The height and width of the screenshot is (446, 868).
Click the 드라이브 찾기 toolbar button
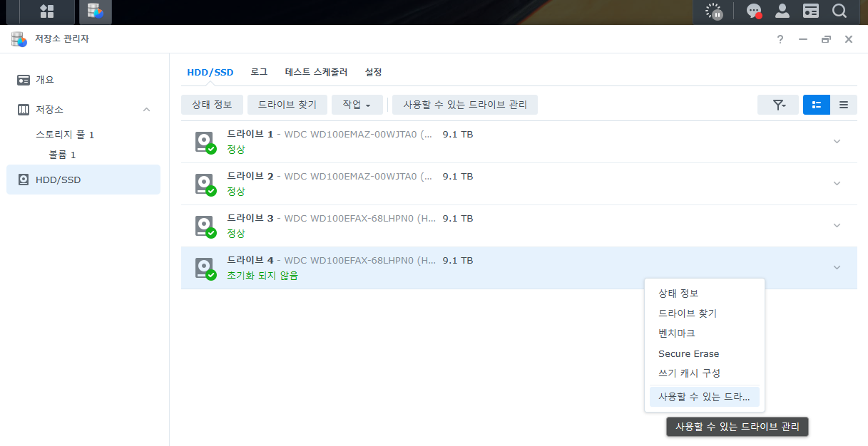pyautogui.click(x=287, y=105)
